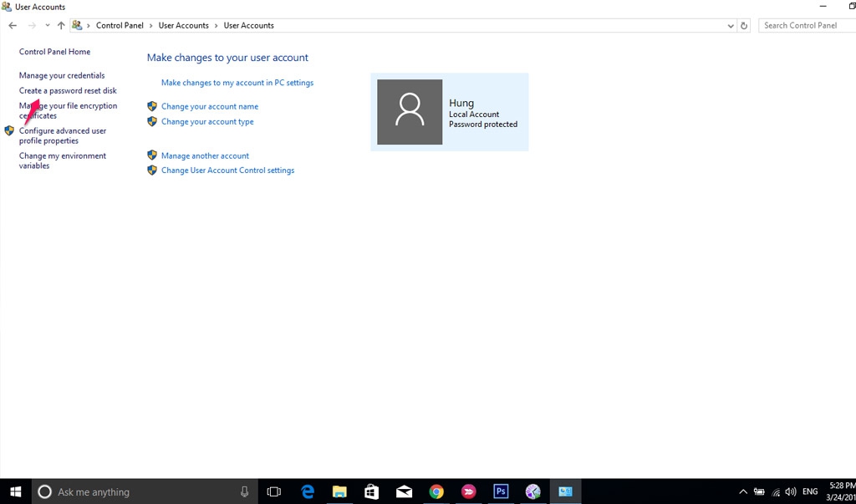Expand the address bar history dropdown

pyautogui.click(x=731, y=26)
